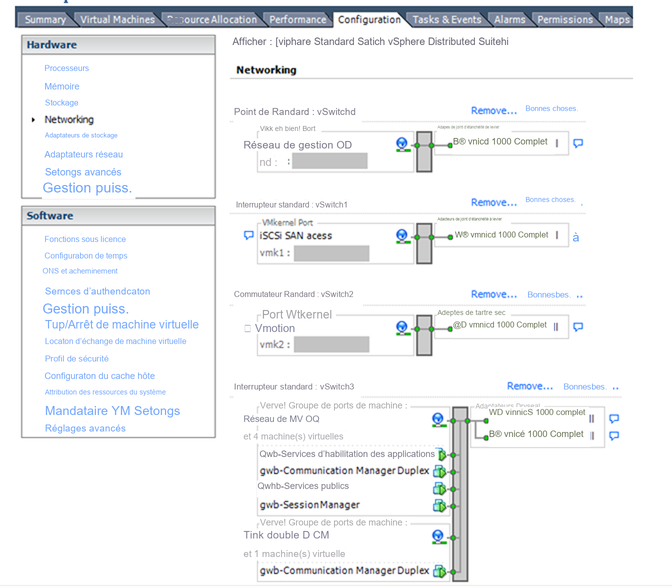Open the Virtual Machines tab
The height and width of the screenshot is (587, 672).
(x=117, y=20)
